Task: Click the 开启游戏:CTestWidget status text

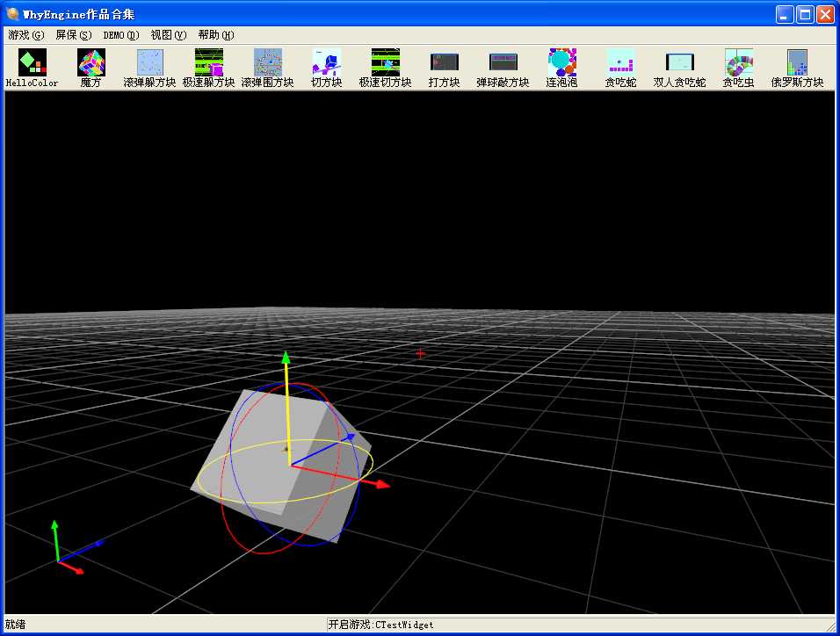Action: (x=380, y=625)
